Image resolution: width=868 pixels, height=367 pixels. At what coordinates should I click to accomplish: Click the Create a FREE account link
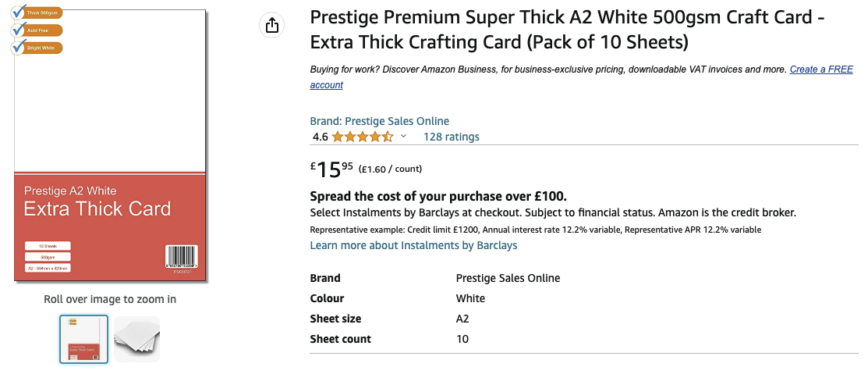tap(820, 69)
